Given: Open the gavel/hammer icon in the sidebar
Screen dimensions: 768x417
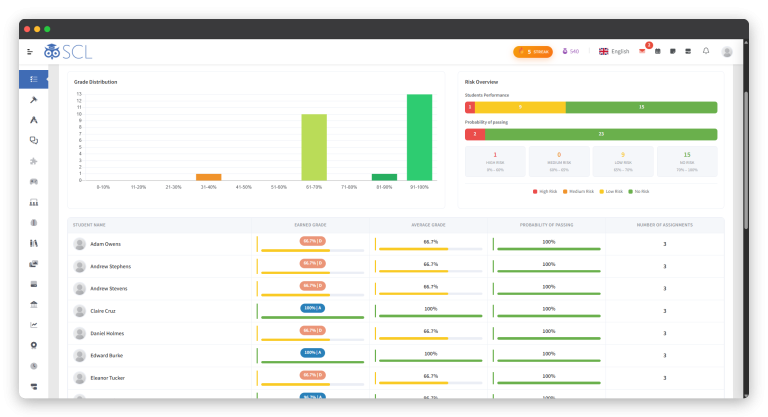Looking at the screenshot, I should (34, 100).
